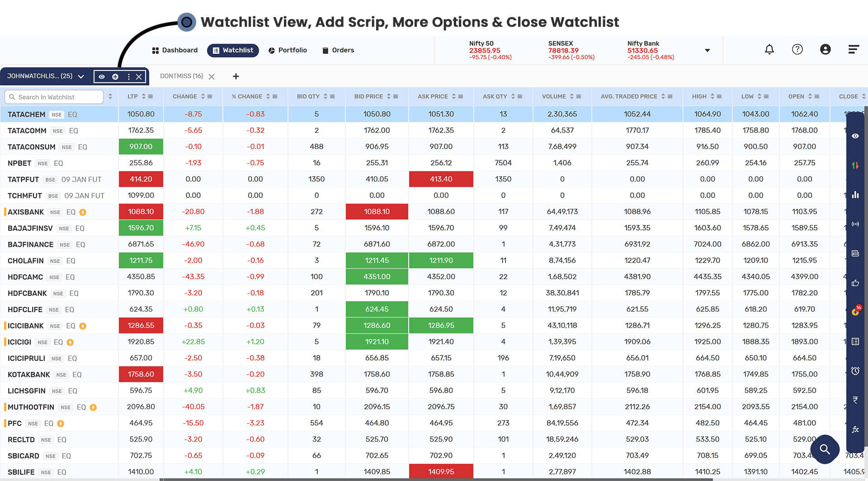Screen dimensions: 868x481
Task: Open more options three-dot menu
Action: 129,77
